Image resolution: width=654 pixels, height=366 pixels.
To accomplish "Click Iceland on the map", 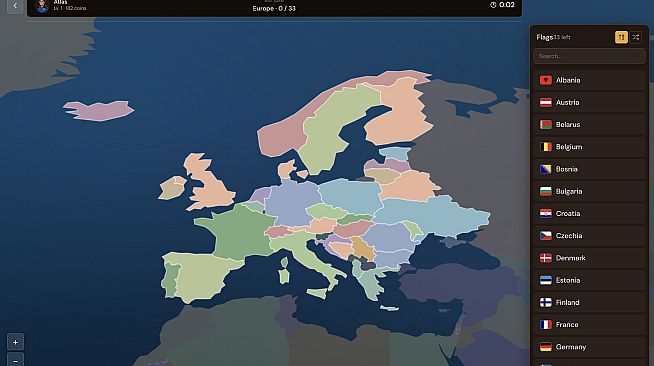I will pyautogui.click(x=99, y=110).
